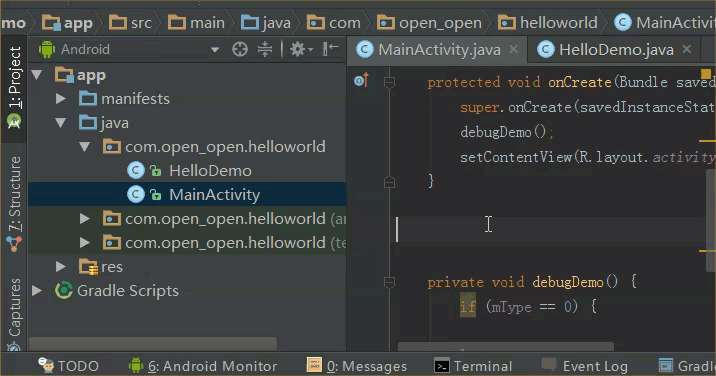Image resolution: width=716 pixels, height=376 pixels.
Task: Expand the androidTest com.open_open.helloworld package
Action: point(84,218)
